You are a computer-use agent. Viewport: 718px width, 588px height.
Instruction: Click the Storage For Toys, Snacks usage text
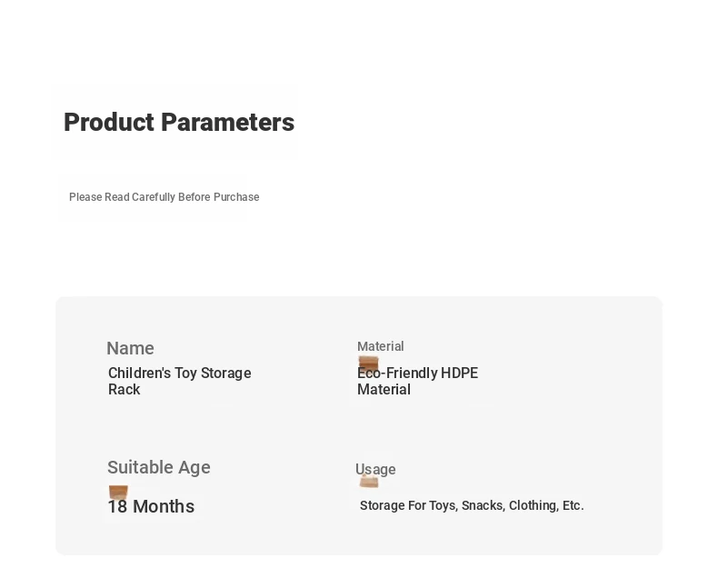pos(472,505)
